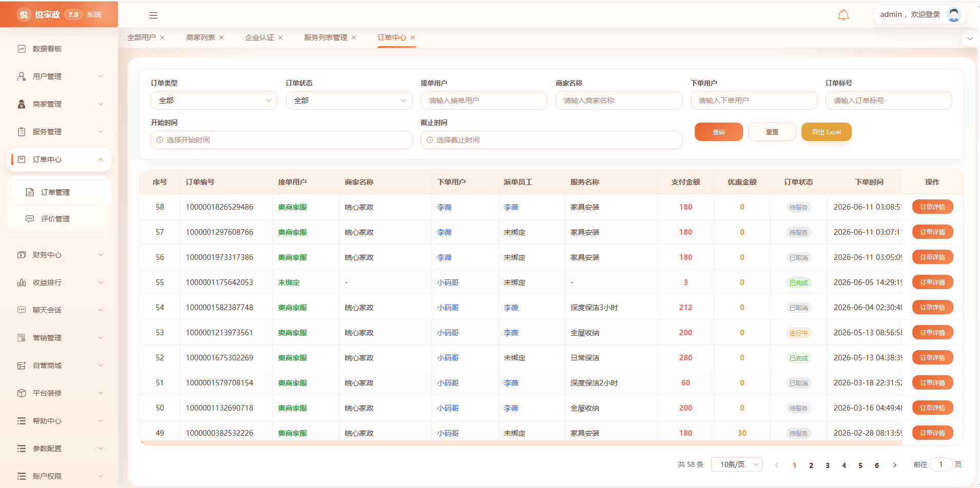Click the 请输入商家名称 input field
Image resolution: width=980 pixels, height=488 pixels.
pyautogui.click(x=619, y=100)
